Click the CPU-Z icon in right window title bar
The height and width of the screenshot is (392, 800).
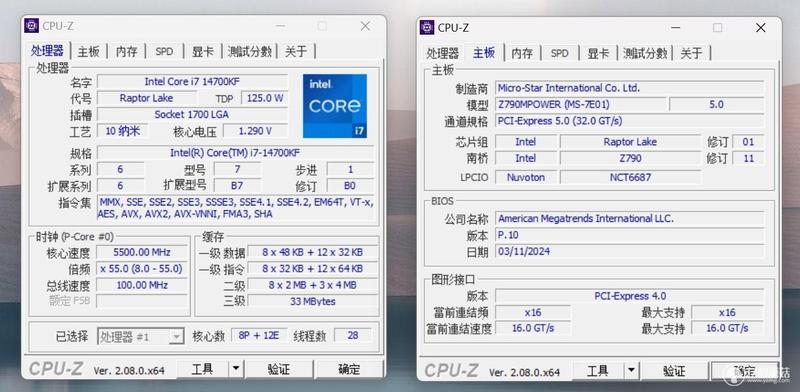427,28
